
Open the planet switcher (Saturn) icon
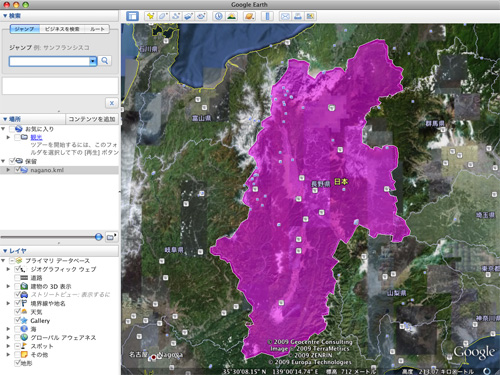249,16
